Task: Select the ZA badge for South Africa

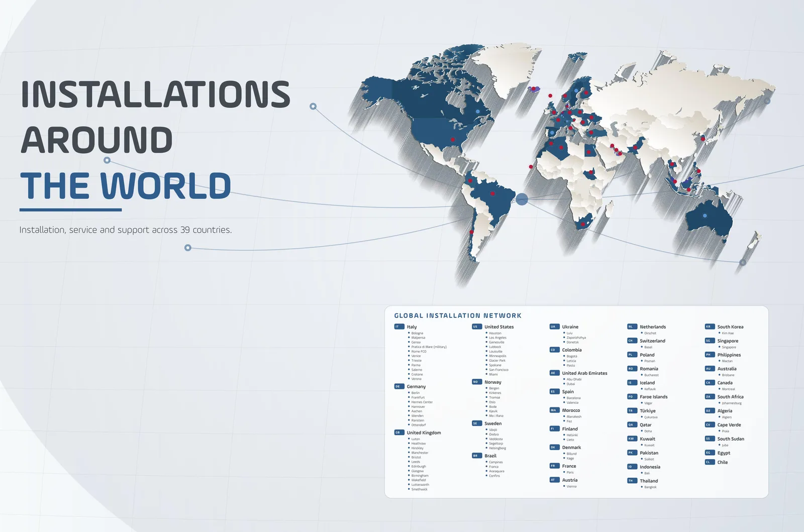Action: [710, 396]
